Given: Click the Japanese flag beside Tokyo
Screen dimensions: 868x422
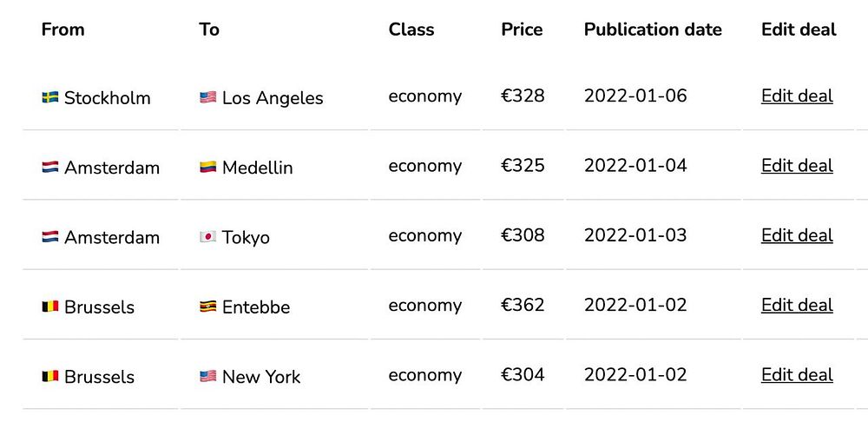Looking at the screenshot, I should [208, 237].
